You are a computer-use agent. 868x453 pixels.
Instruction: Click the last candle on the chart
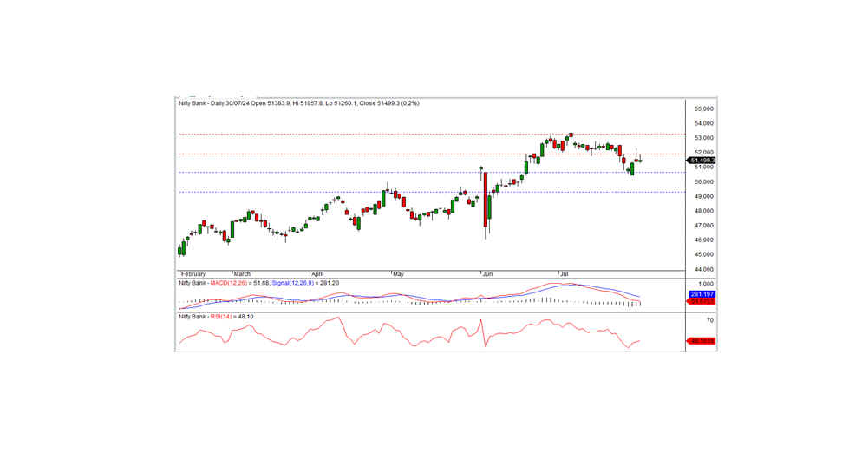(639, 160)
